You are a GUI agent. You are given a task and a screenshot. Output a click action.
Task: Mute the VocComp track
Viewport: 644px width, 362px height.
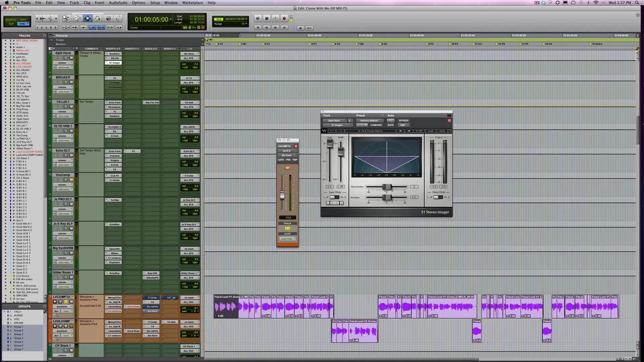tap(71, 180)
